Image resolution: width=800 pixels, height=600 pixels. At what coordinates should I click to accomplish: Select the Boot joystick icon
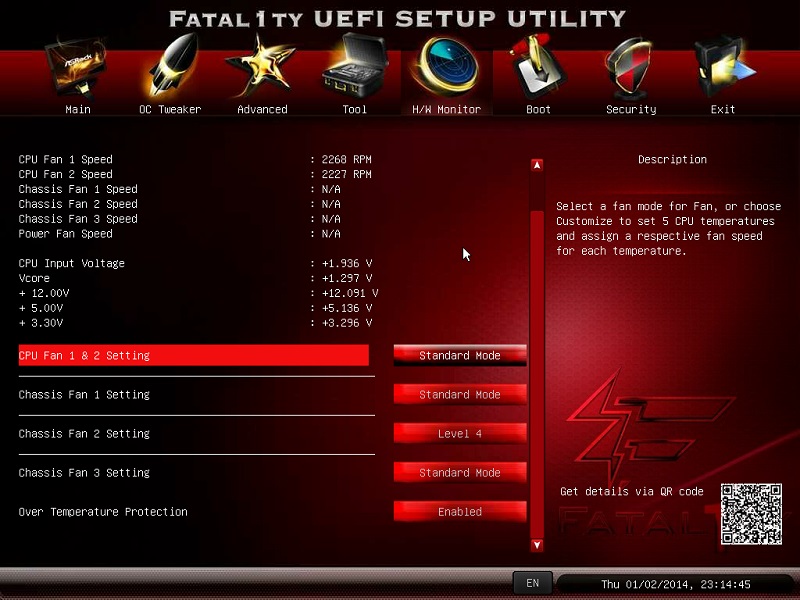pyautogui.click(x=538, y=68)
